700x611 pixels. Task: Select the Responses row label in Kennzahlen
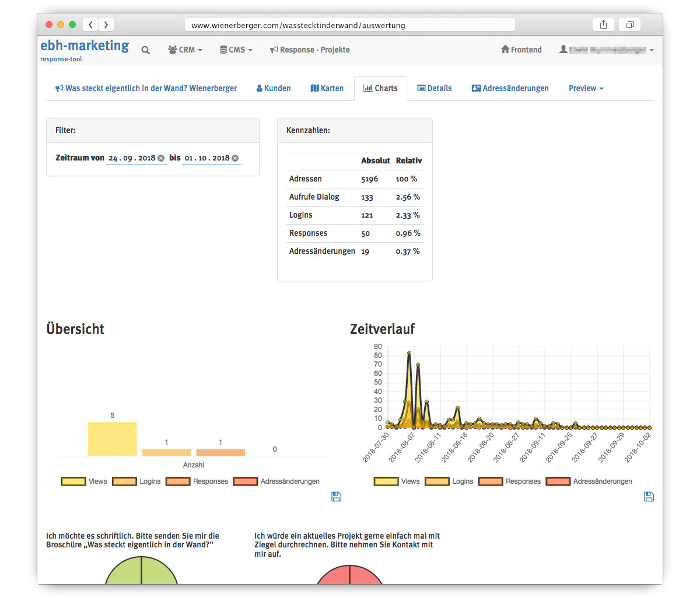pos(308,233)
